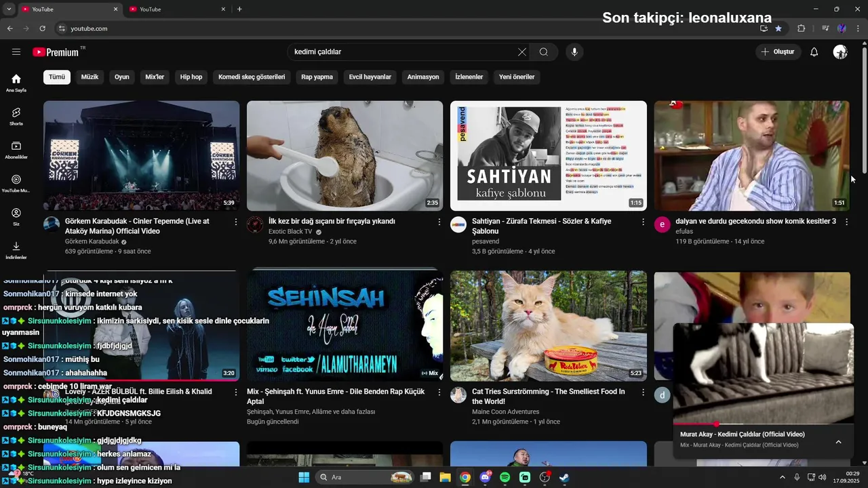Open the YouTube guide hamburger menu

coord(16,52)
